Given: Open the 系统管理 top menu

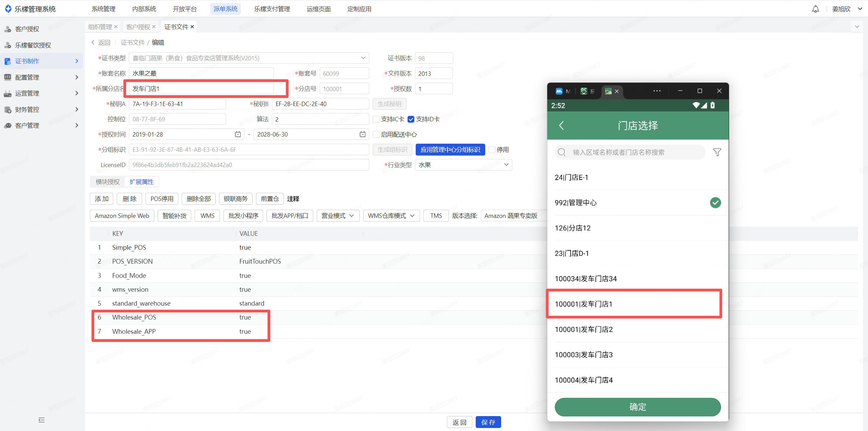Looking at the screenshot, I should tap(103, 9).
